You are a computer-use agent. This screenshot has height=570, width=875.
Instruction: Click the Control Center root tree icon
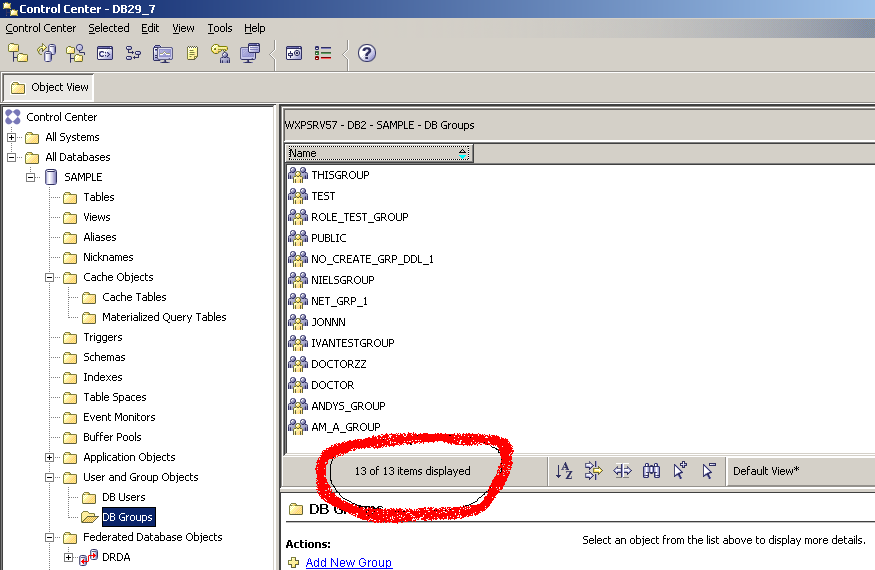pos(13,117)
